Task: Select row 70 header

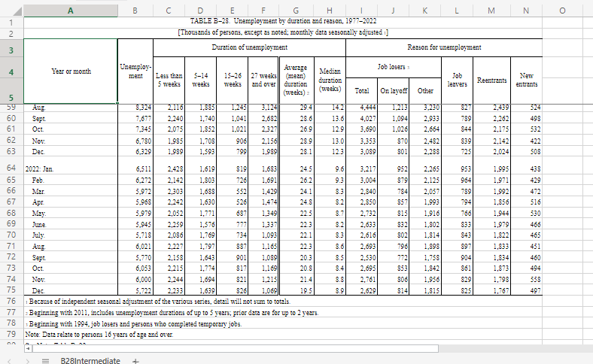Action: coord(11,235)
